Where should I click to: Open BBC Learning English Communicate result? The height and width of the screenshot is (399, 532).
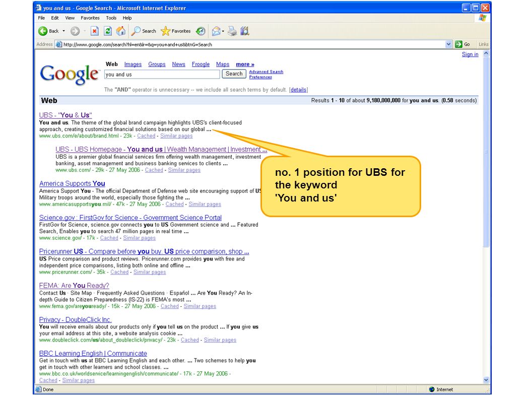(93, 354)
